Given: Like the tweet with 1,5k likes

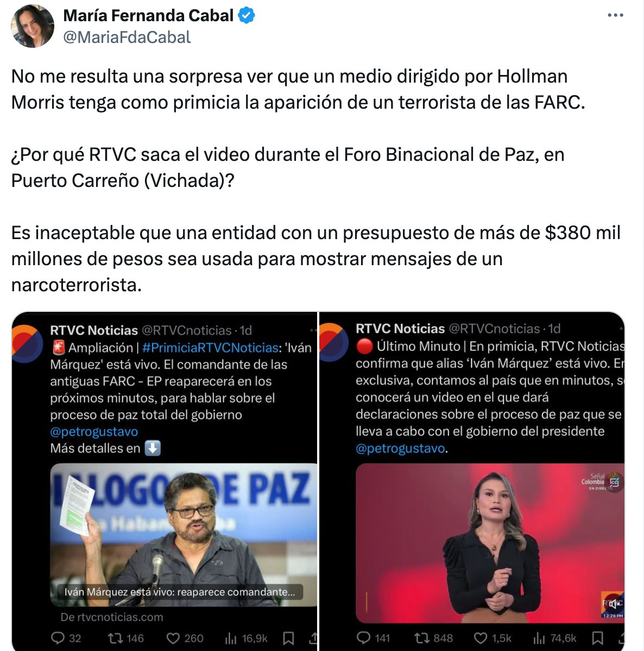Looking at the screenshot, I should (x=481, y=638).
